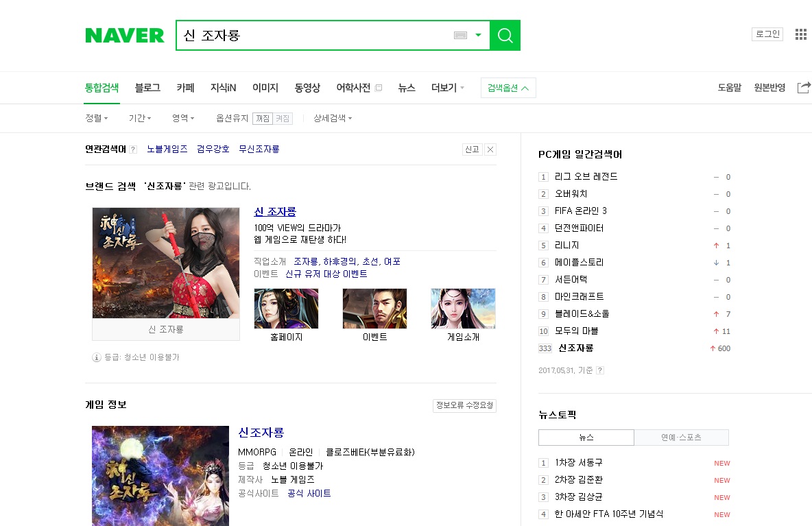This screenshot has width=812, height=526.
Task: Expand the search autocomplete dropdown arrow
Action: pyautogui.click(x=479, y=35)
